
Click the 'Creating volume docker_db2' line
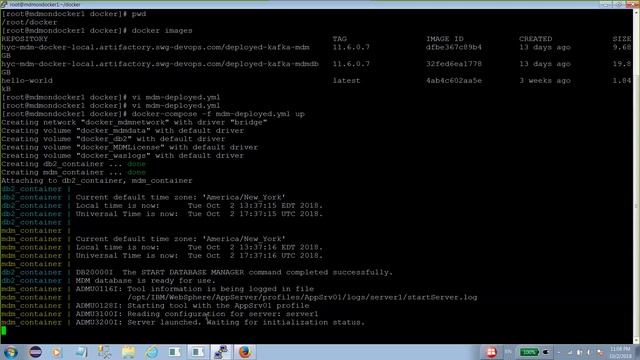tap(113, 139)
